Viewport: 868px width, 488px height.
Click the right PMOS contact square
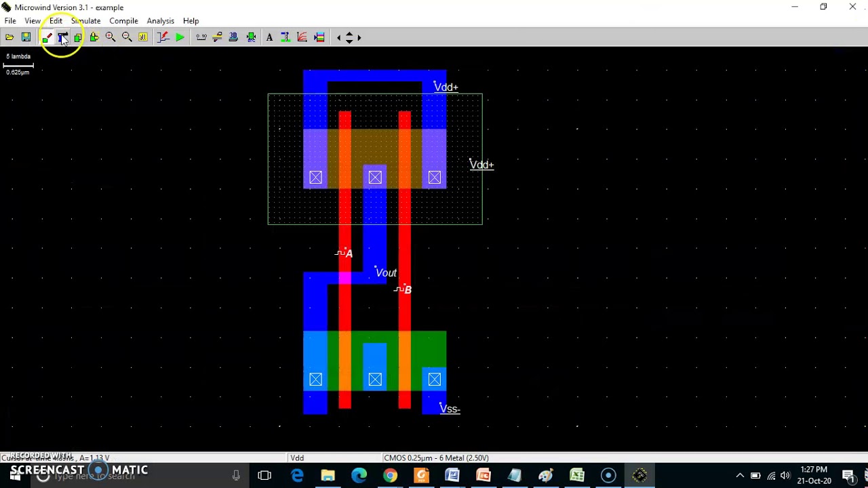tap(435, 178)
